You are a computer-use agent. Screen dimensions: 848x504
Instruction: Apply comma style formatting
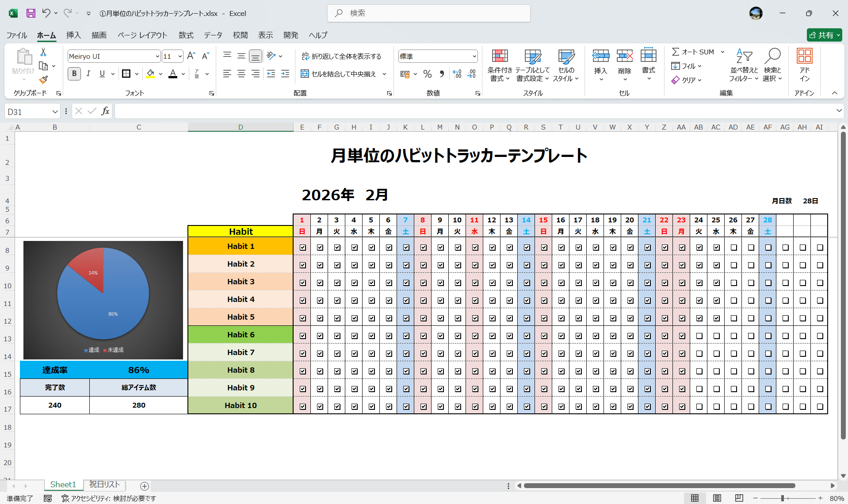pyautogui.click(x=442, y=74)
